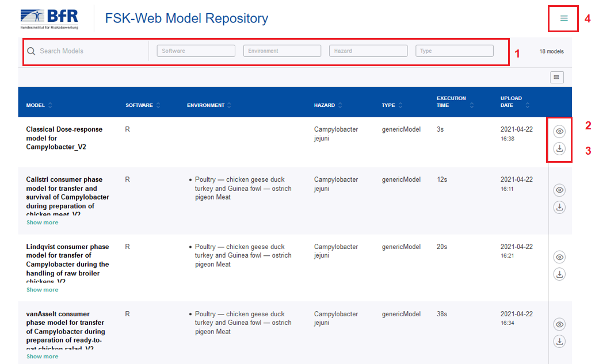
Task: Click the FSK-Web Model Repository title
Action: [186, 18]
